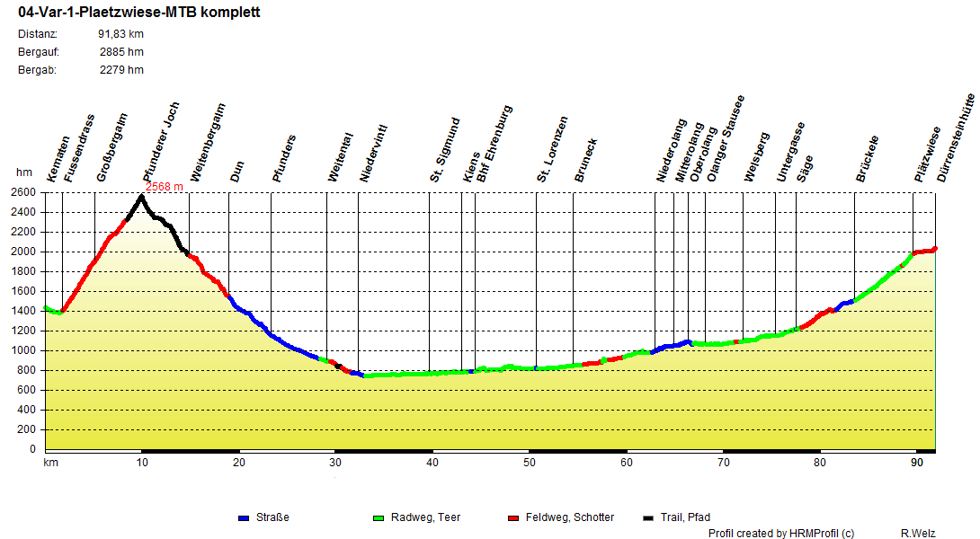The height and width of the screenshot is (539, 980).
Task: Click the green Radweg, Teer legend swatch
Action: [378, 518]
